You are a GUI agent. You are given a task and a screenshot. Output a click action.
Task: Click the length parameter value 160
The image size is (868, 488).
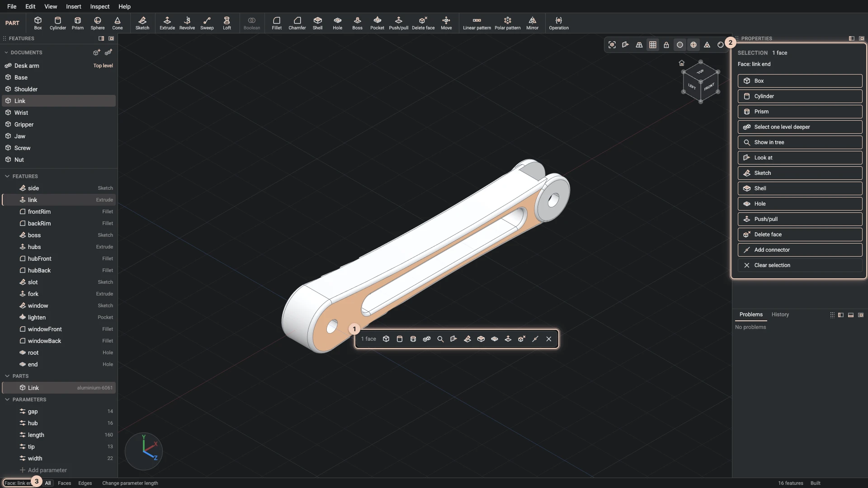click(108, 435)
